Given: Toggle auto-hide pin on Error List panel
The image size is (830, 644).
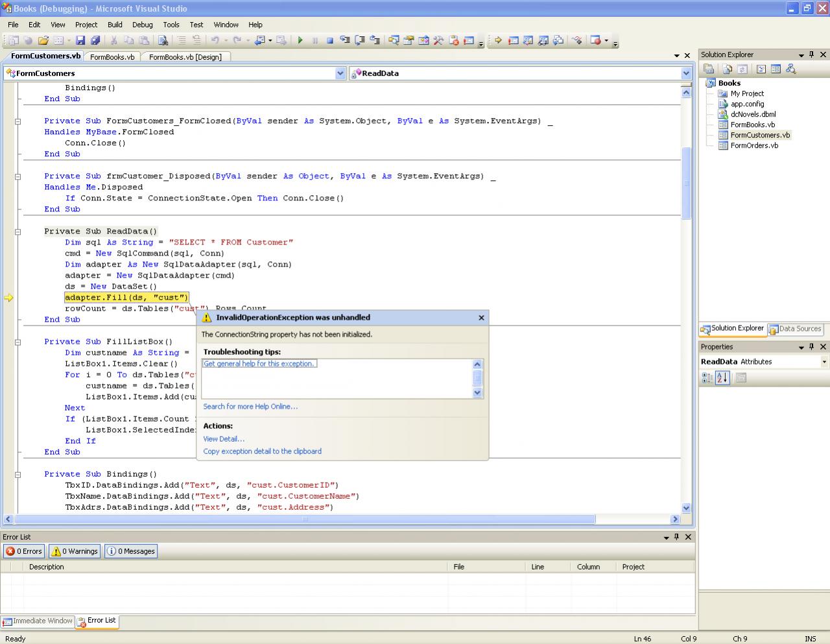Looking at the screenshot, I should pyautogui.click(x=677, y=537).
